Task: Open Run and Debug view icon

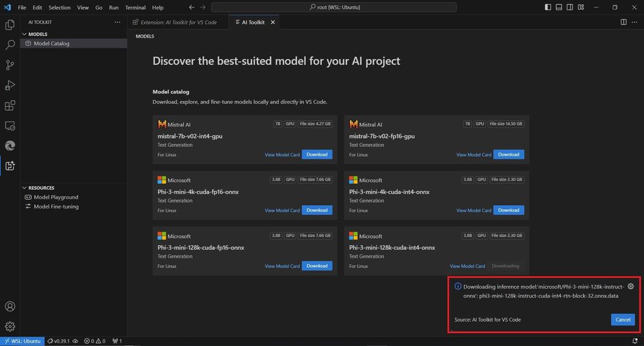Action: [10, 85]
